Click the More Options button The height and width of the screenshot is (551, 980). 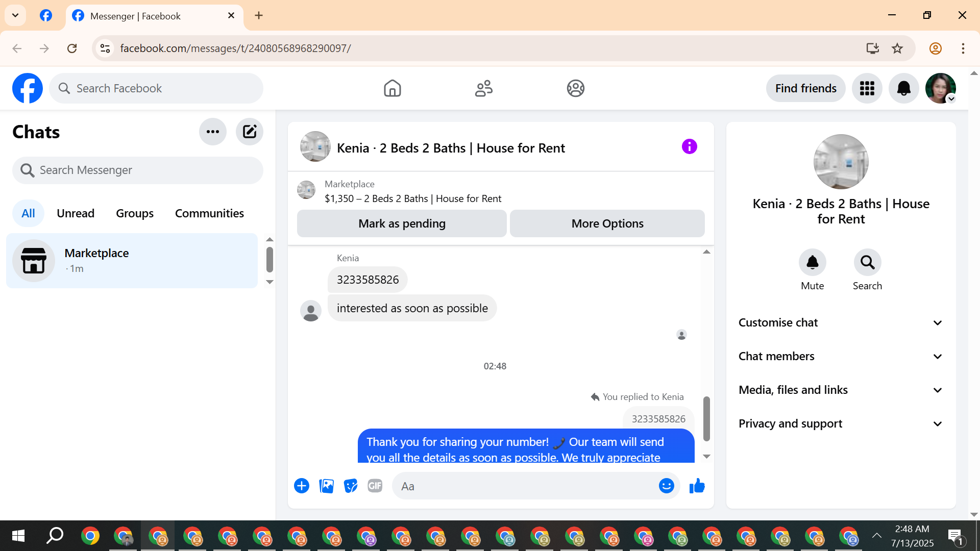pyautogui.click(x=607, y=223)
